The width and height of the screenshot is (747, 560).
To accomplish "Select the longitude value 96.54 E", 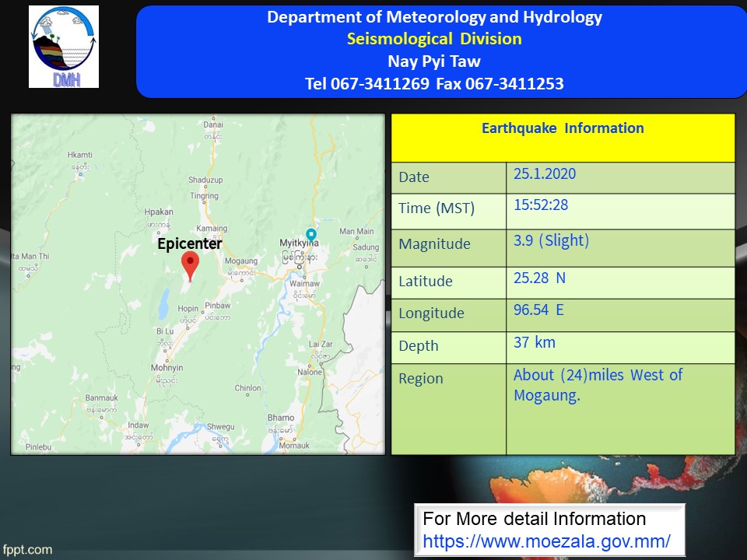I will [538, 310].
